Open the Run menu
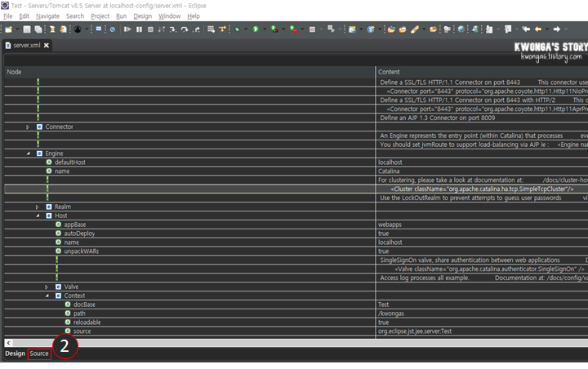Image resolution: width=588 pixels, height=369 pixels. point(121,16)
